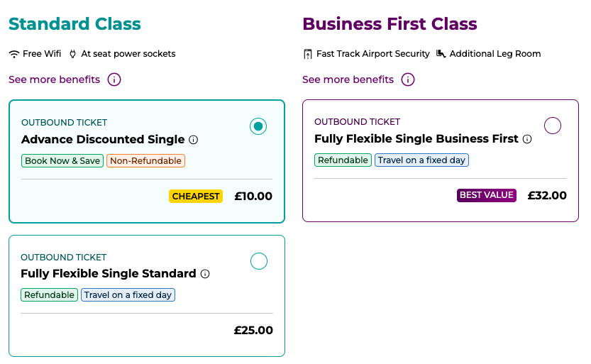Image resolution: width=591 pixels, height=364 pixels.
Task: Open info icon beside Standard benefits
Action: 114,79
